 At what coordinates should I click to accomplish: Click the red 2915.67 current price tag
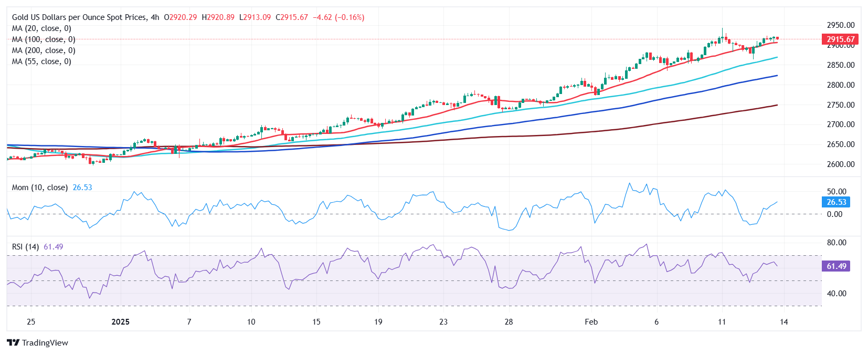tap(840, 39)
